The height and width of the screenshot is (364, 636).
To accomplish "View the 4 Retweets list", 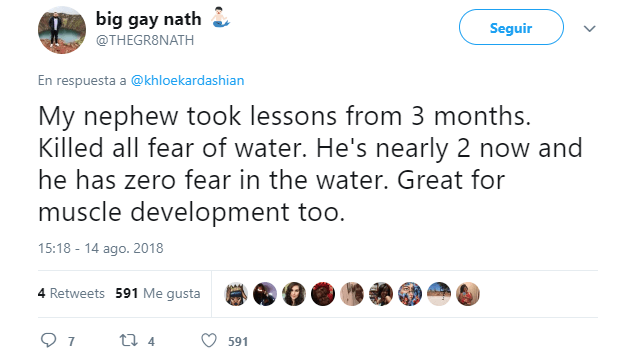I will coord(71,293).
